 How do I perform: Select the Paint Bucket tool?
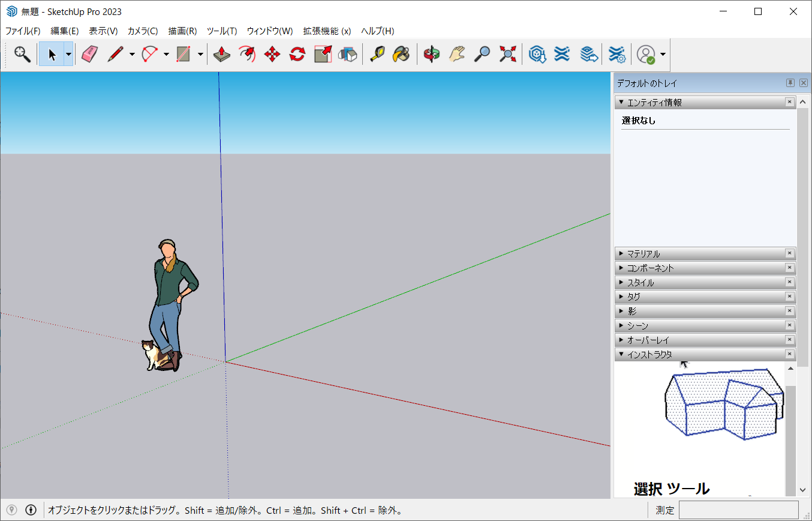tap(401, 54)
